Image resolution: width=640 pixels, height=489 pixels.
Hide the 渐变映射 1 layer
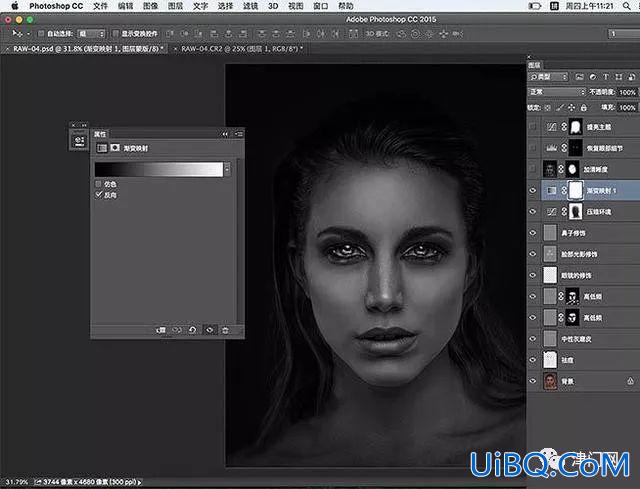[x=533, y=191]
